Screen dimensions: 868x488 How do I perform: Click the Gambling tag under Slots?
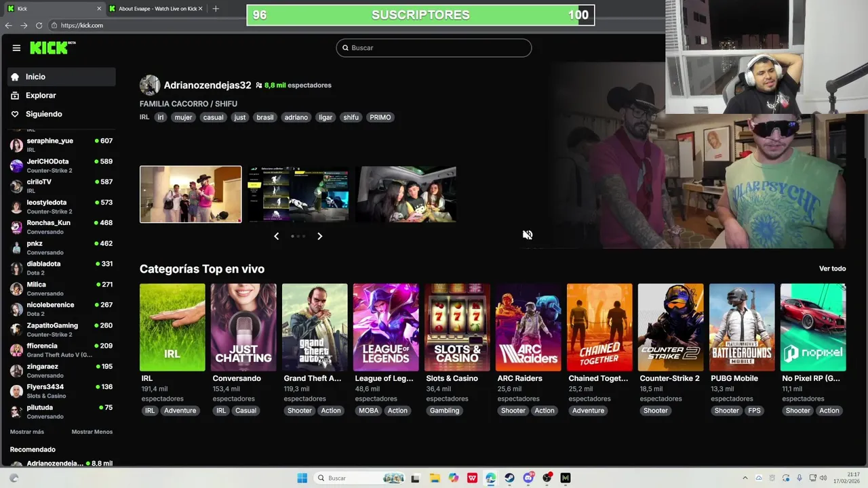[444, 411]
